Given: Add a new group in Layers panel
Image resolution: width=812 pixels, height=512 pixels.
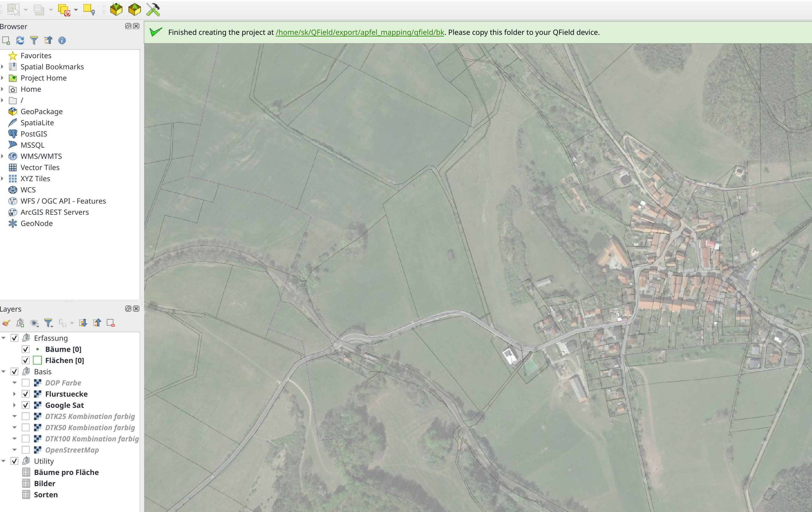Looking at the screenshot, I should [20, 323].
